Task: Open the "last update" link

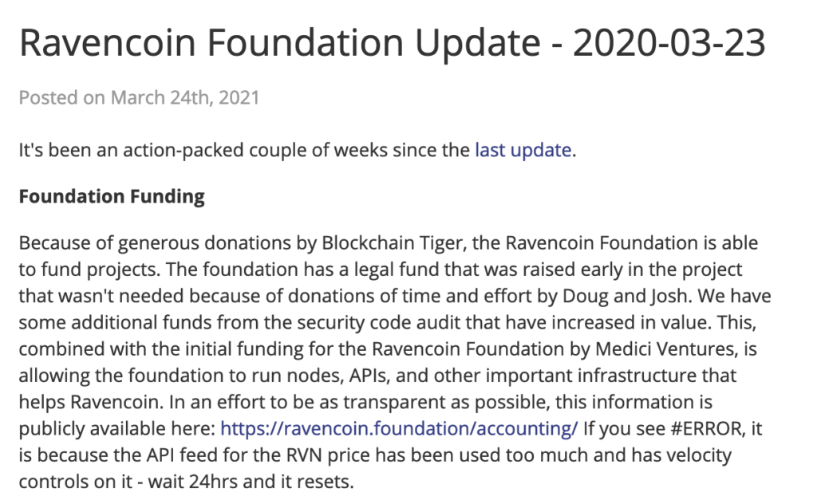Action: tap(523, 150)
